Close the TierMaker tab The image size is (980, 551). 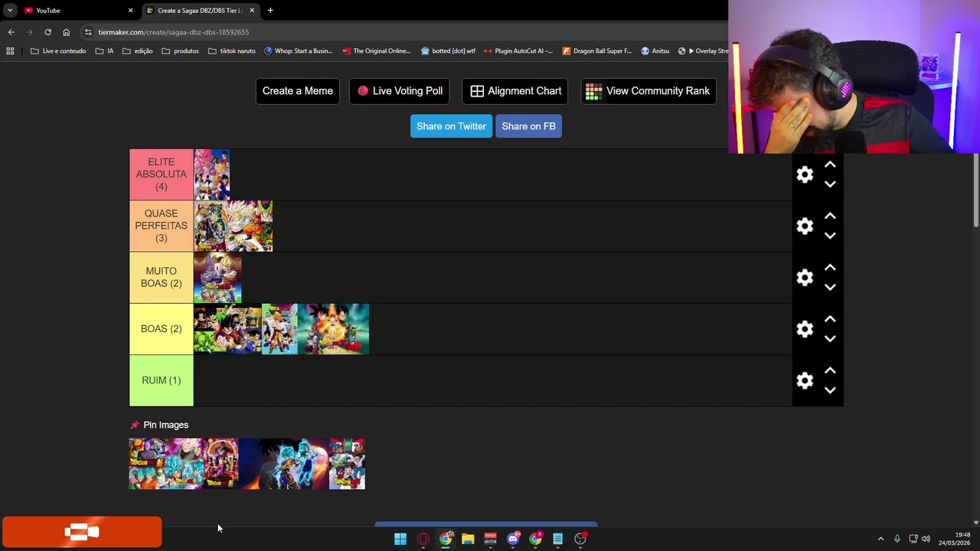pyautogui.click(x=252, y=11)
